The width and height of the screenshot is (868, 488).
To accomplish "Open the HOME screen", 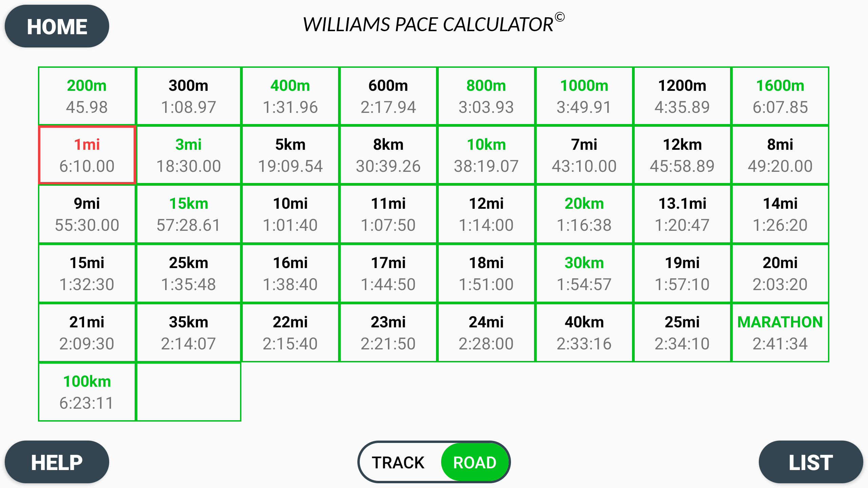I will click(x=57, y=26).
